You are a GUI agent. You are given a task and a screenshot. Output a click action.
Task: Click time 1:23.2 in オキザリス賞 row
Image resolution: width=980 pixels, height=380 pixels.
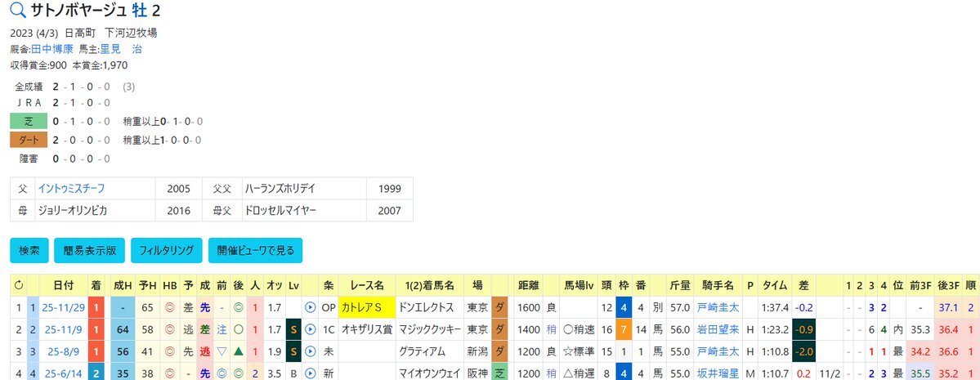pos(775,329)
